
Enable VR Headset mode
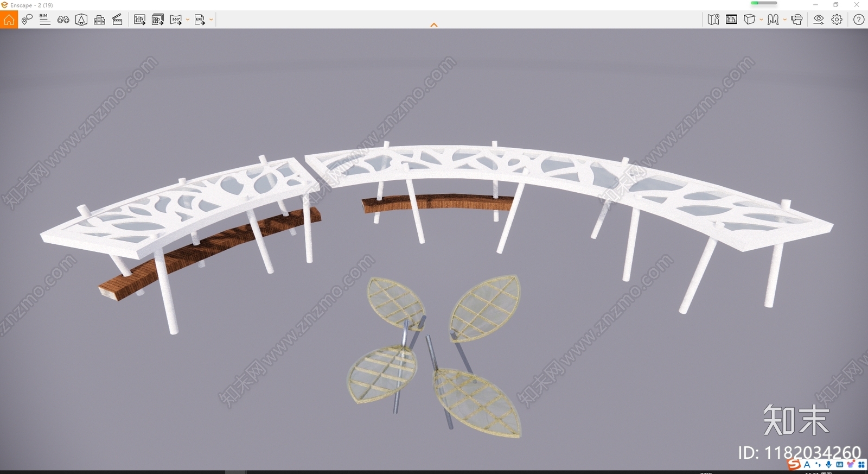click(x=796, y=20)
